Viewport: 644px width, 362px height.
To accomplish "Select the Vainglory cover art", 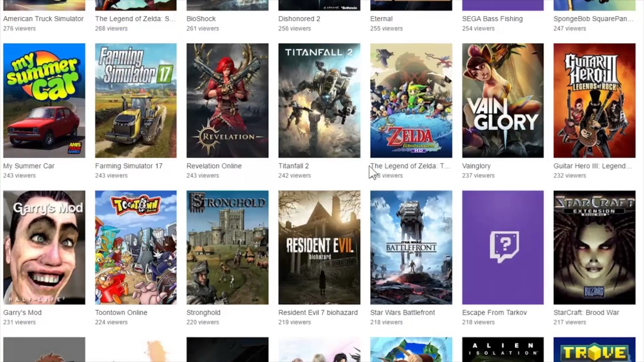I will (x=503, y=101).
